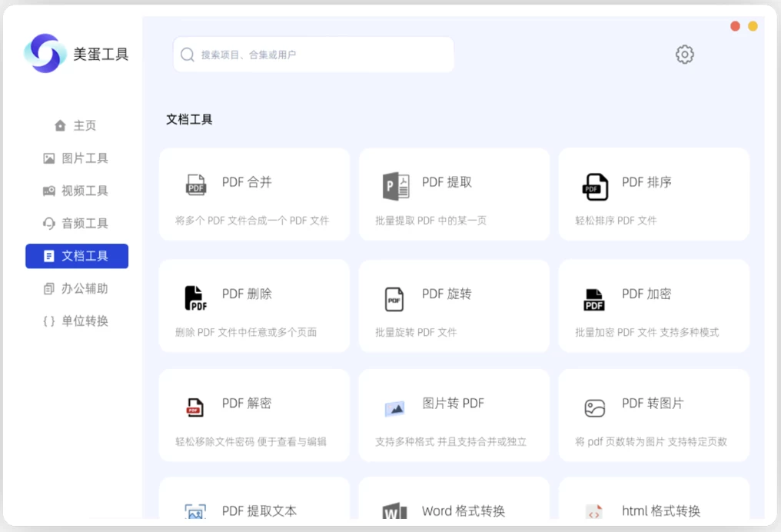Click the PDF 合并 file icon
781x532 pixels.
click(196, 185)
